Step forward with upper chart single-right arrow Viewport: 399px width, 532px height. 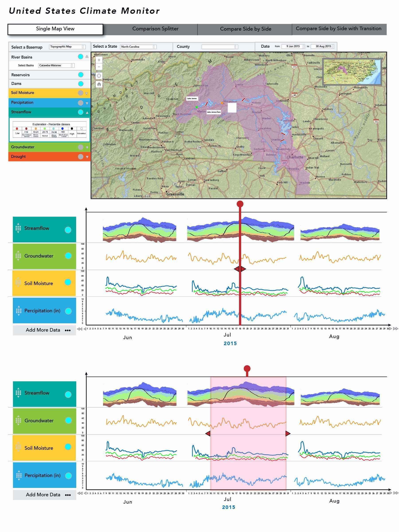click(x=391, y=329)
